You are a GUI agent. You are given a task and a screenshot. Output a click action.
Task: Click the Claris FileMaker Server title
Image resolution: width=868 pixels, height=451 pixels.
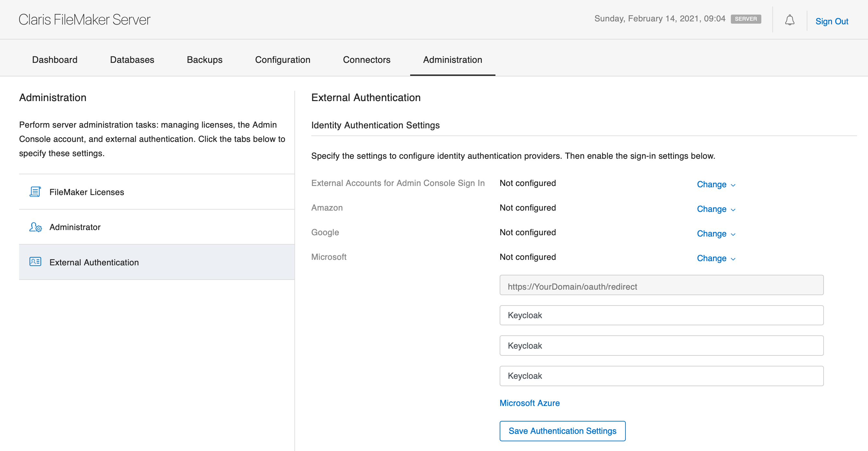85,19
